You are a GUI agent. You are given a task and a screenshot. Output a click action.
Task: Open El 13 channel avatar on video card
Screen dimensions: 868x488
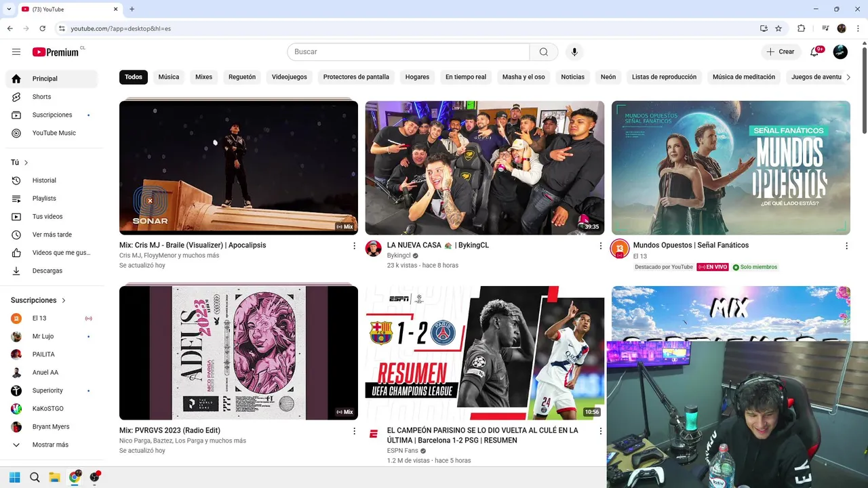click(x=620, y=249)
